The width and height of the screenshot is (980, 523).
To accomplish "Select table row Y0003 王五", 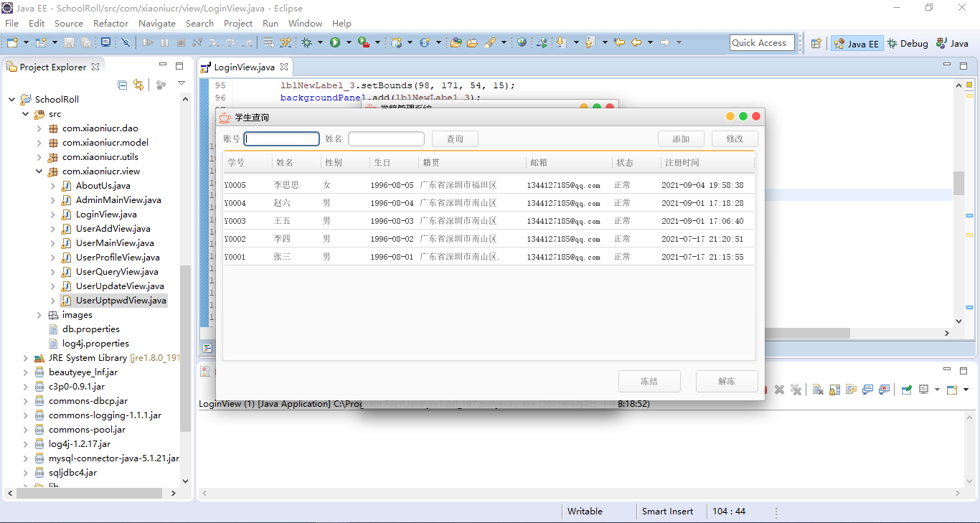I will click(x=489, y=221).
